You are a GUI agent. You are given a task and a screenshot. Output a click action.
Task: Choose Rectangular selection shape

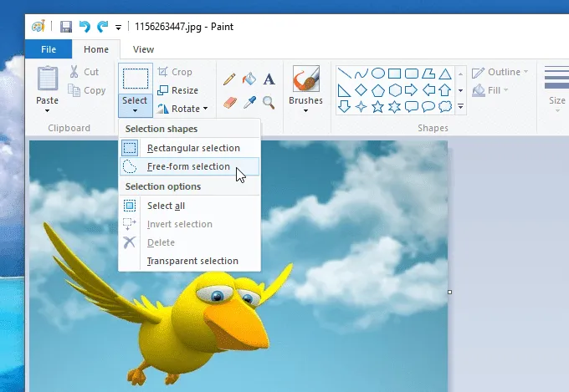[192, 148]
